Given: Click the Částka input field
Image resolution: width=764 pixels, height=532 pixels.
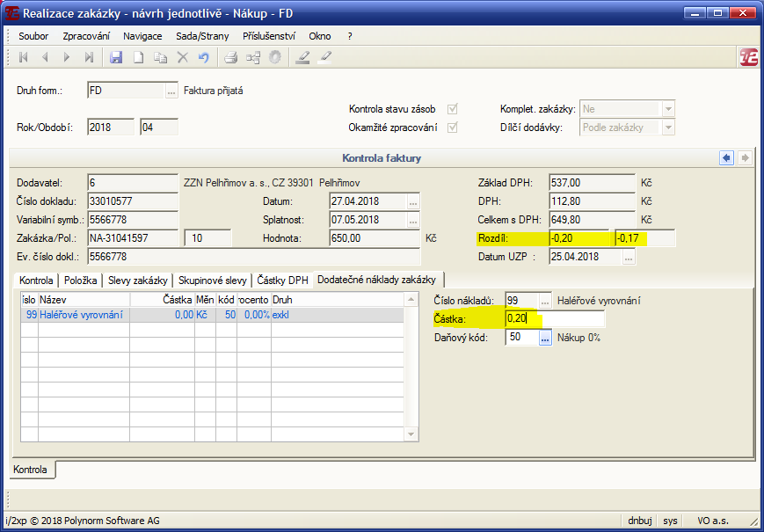Looking at the screenshot, I should point(555,319).
